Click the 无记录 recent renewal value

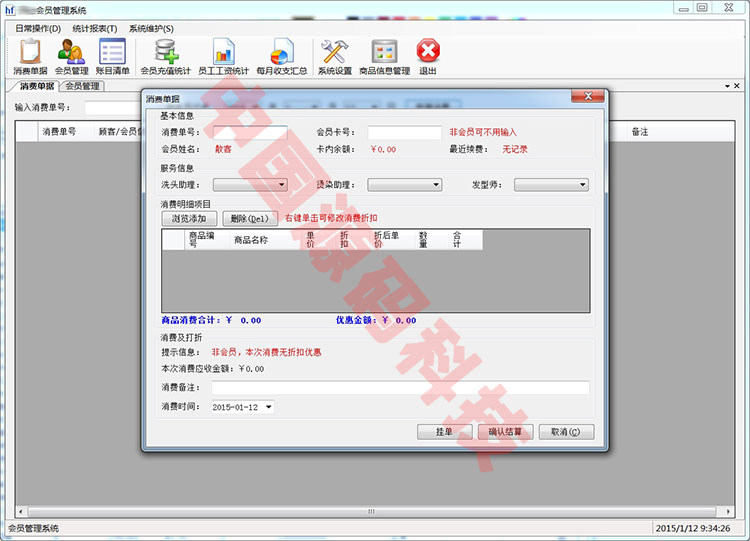pos(515,149)
